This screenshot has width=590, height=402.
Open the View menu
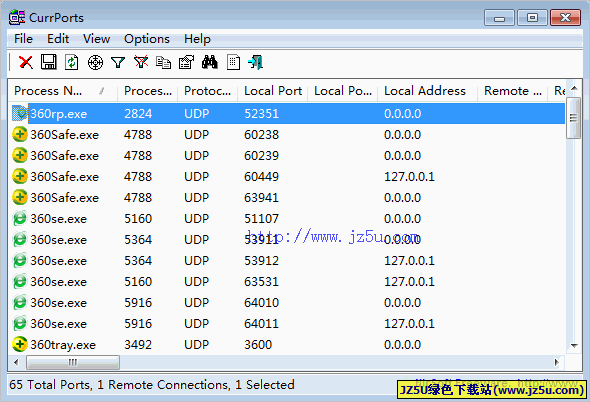tap(96, 39)
